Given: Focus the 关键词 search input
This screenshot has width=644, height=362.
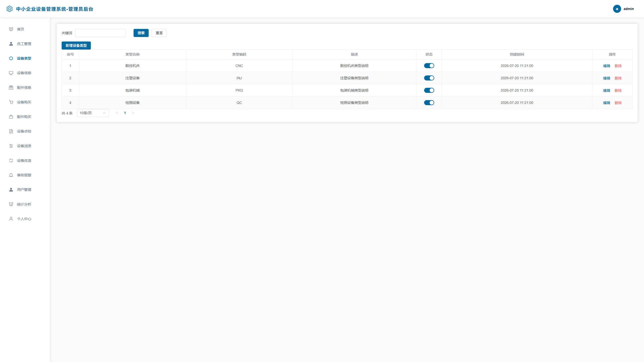Looking at the screenshot, I should (100, 33).
